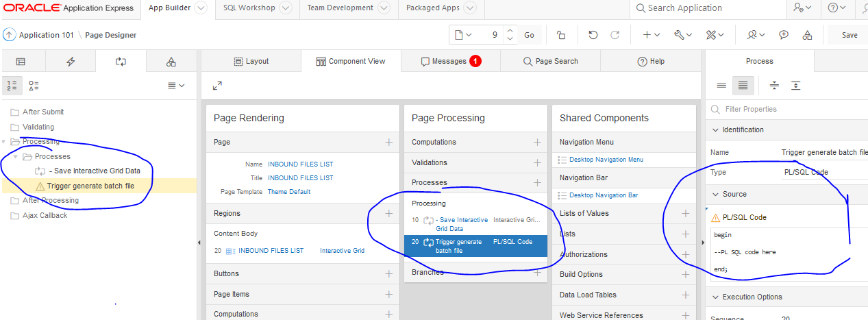Toggle sort by component type view
Viewport: 868px width, 320px height.
[34, 86]
